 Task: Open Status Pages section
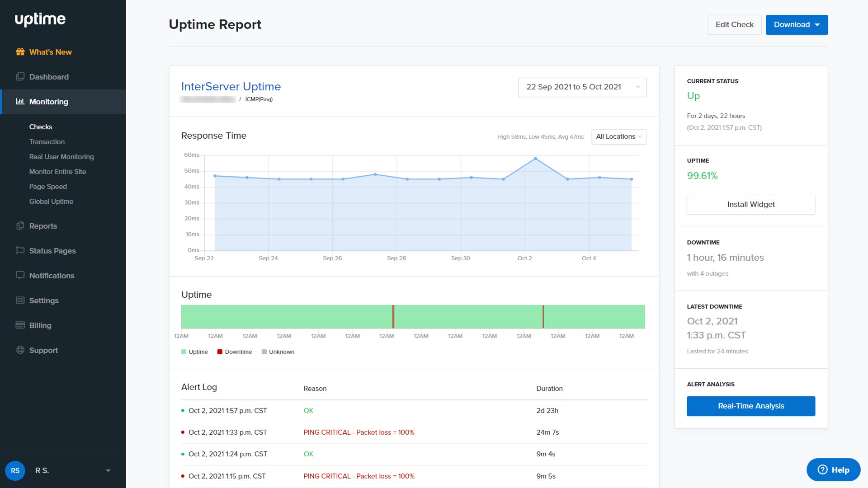click(x=63, y=251)
